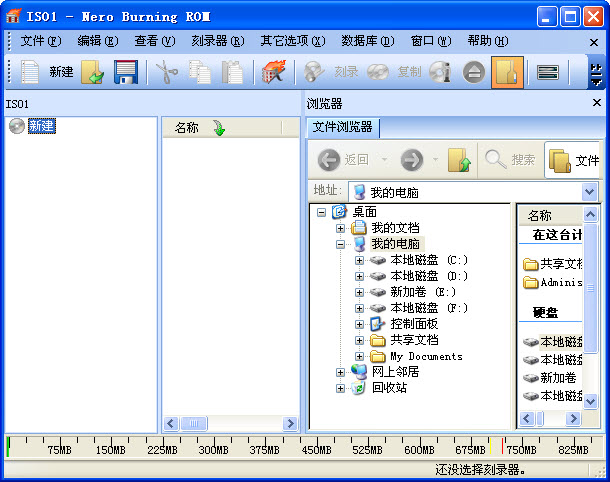The image size is (610, 482).
Task: Close the ISO1 document via menu-bar X
Action: (594, 42)
